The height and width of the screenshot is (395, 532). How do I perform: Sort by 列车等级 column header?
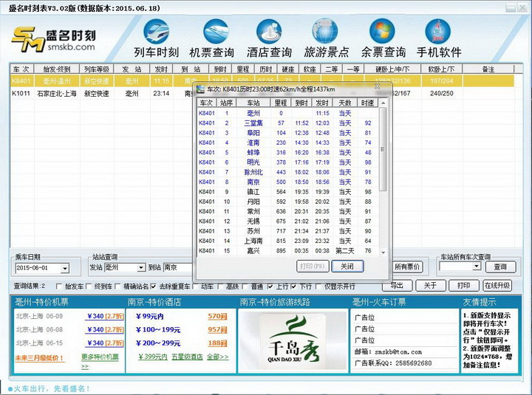[x=97, y=69]
